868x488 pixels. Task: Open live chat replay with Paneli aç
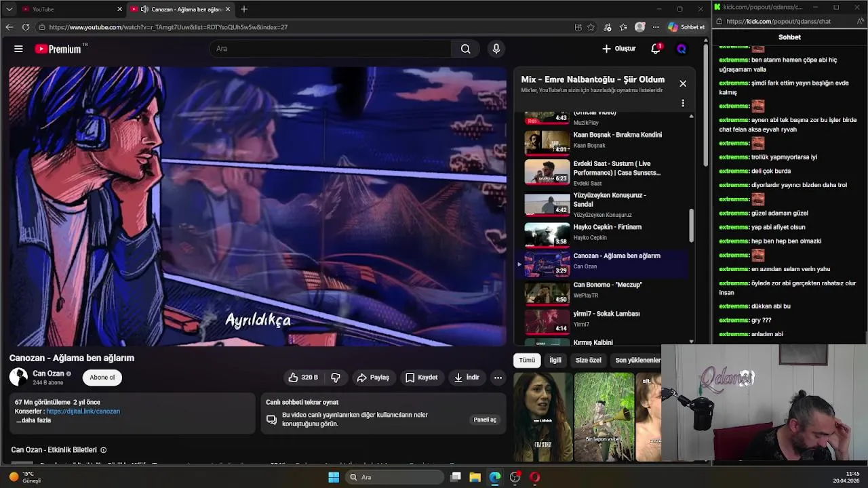click(x=485, y=420)
